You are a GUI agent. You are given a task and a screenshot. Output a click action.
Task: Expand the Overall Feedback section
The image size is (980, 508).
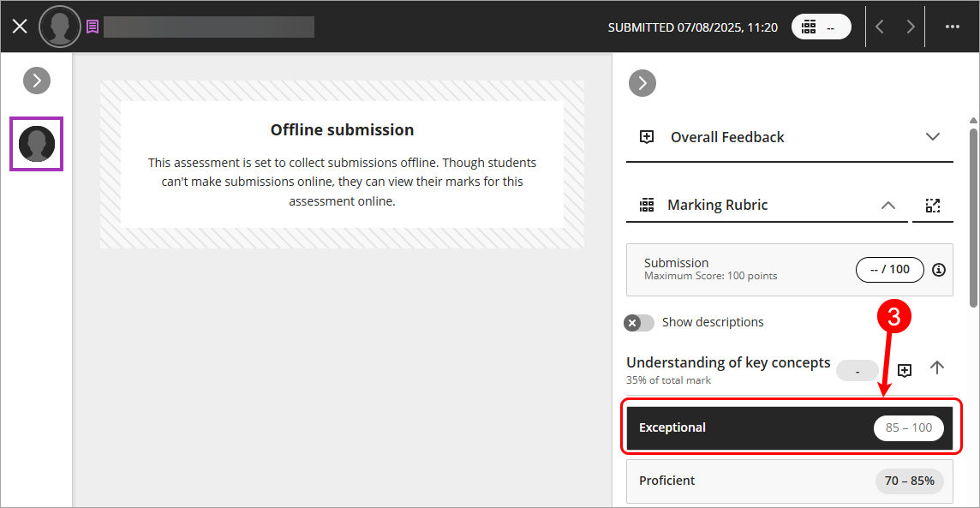(933, 137)
